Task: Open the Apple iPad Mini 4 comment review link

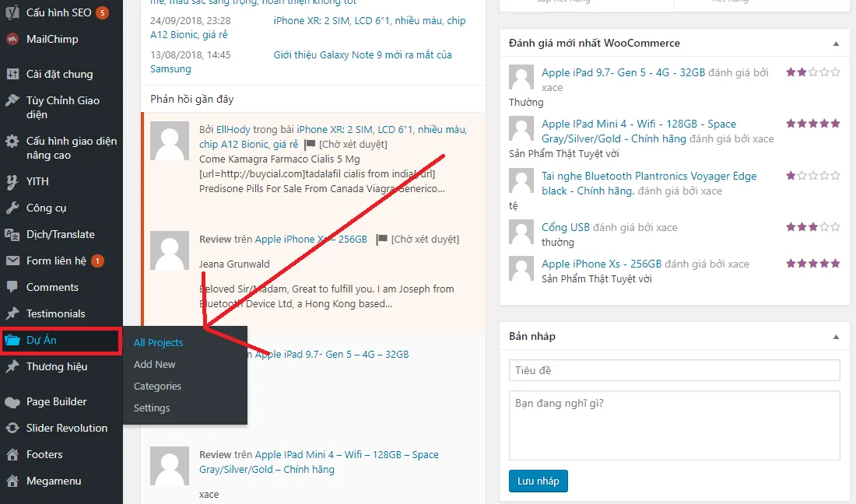Action: [319, 462]
